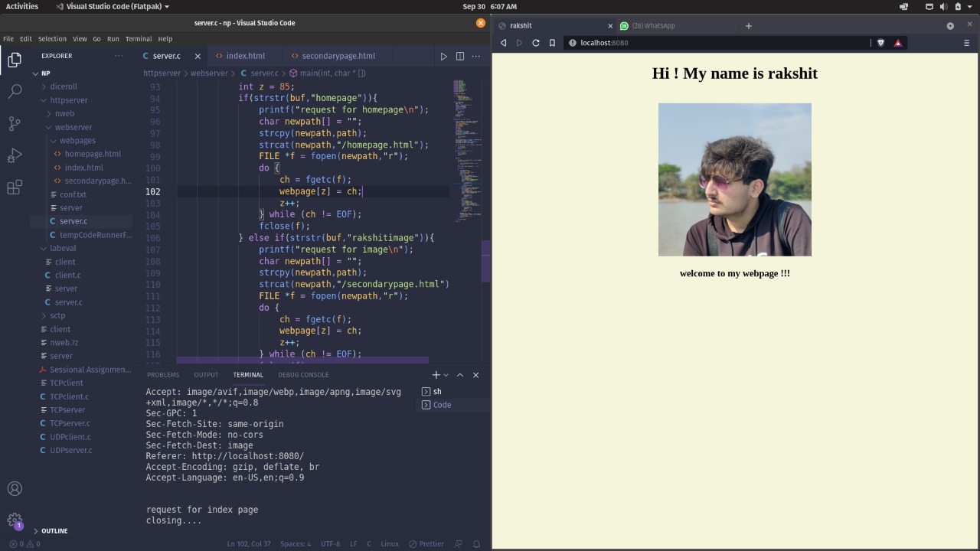Open Visual Studio Code app menu in top bar

click(x=113, y=6)
